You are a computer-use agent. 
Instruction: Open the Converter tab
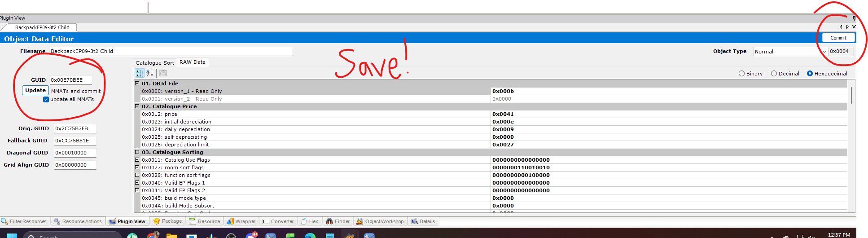click(x=278, y=221)
